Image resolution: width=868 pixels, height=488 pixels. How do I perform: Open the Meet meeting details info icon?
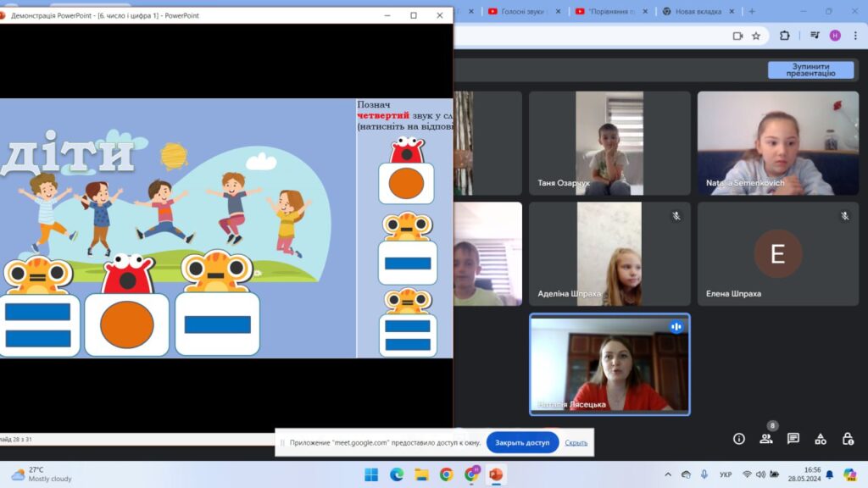click(739, 439)
